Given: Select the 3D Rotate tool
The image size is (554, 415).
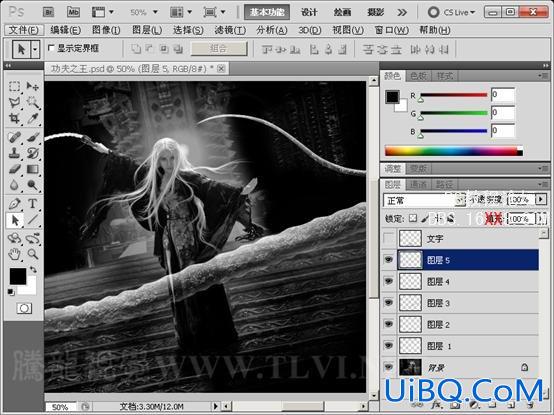Looking at the screenshot, I should (14, 238).
